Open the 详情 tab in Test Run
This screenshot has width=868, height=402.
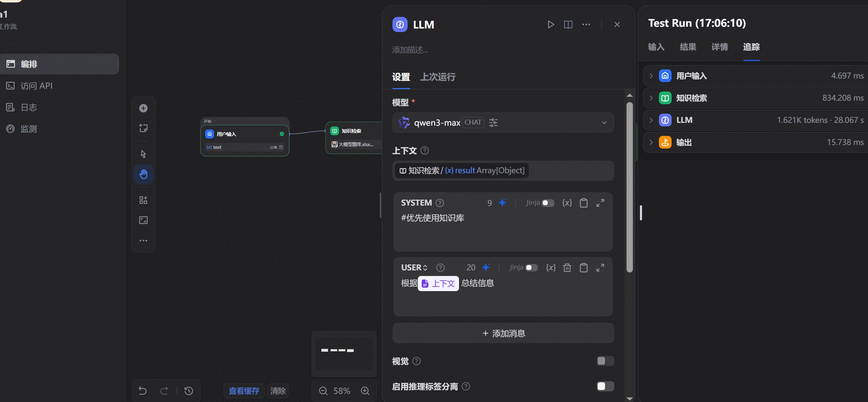[719, 47]
